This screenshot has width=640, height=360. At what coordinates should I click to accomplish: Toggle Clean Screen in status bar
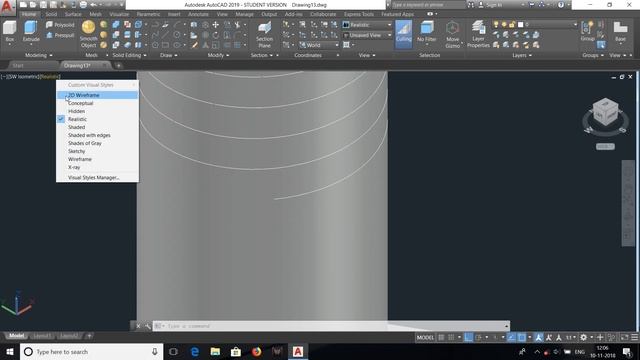tap(624, 337)
